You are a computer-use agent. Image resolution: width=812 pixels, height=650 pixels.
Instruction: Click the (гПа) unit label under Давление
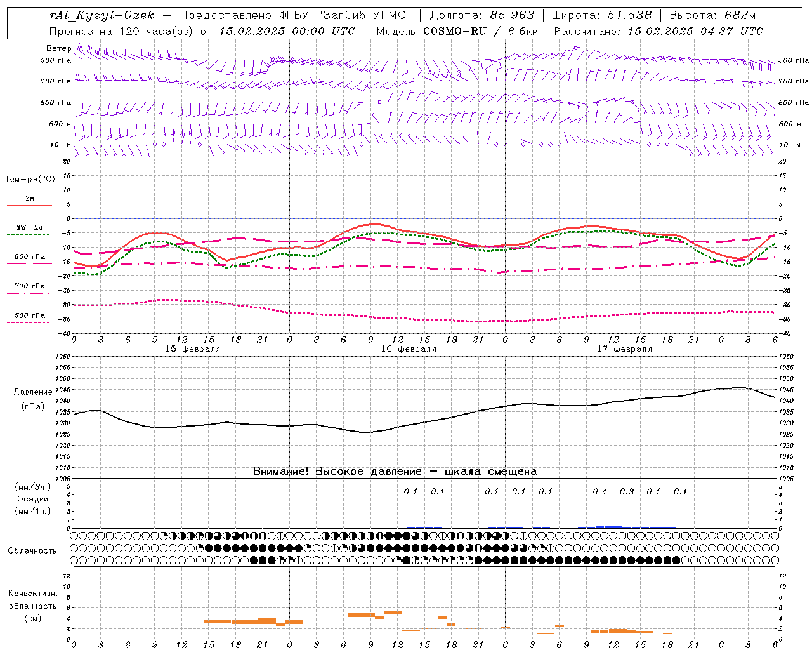(33, 406)
